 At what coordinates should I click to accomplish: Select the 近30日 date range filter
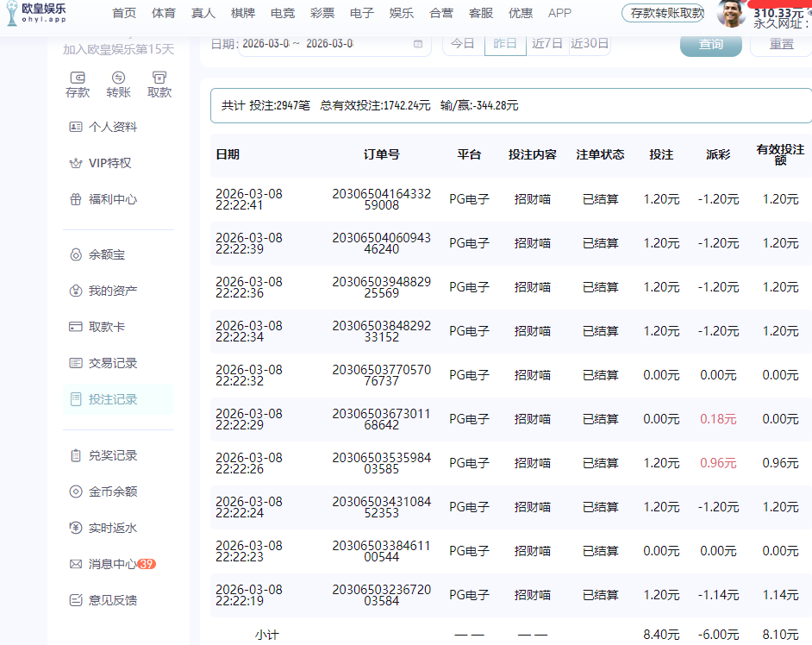coord(589,42)
